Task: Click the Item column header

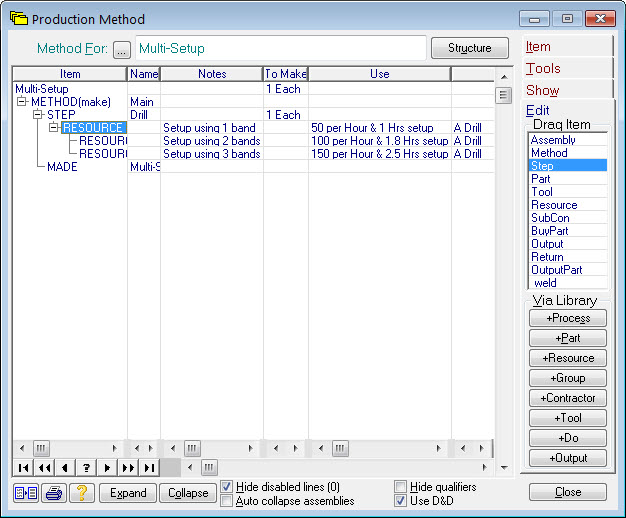Action: point(70,74)
